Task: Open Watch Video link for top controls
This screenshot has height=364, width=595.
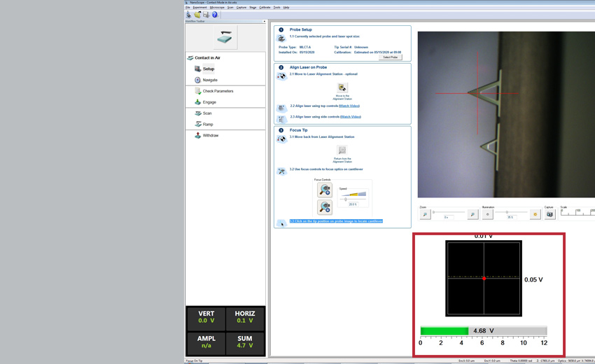Action: [x=350, y=106]
